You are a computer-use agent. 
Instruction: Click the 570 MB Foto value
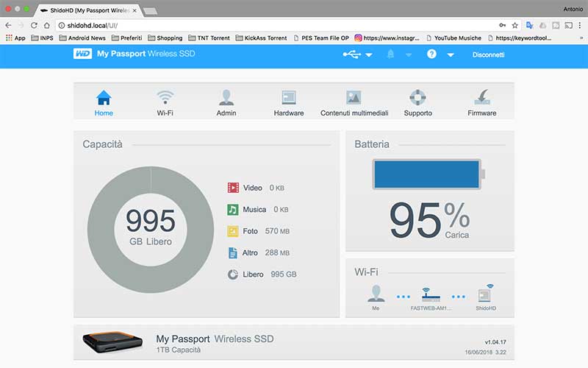click(x=277, y=231)
